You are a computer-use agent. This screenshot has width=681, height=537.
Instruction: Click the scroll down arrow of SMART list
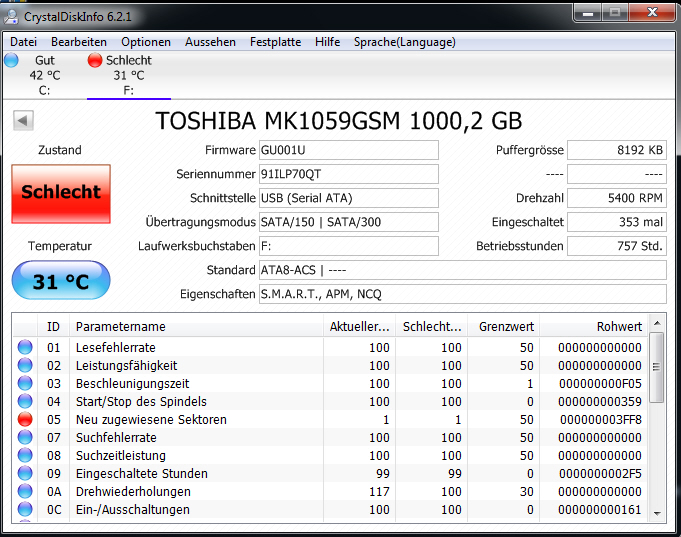coord(657,514)
